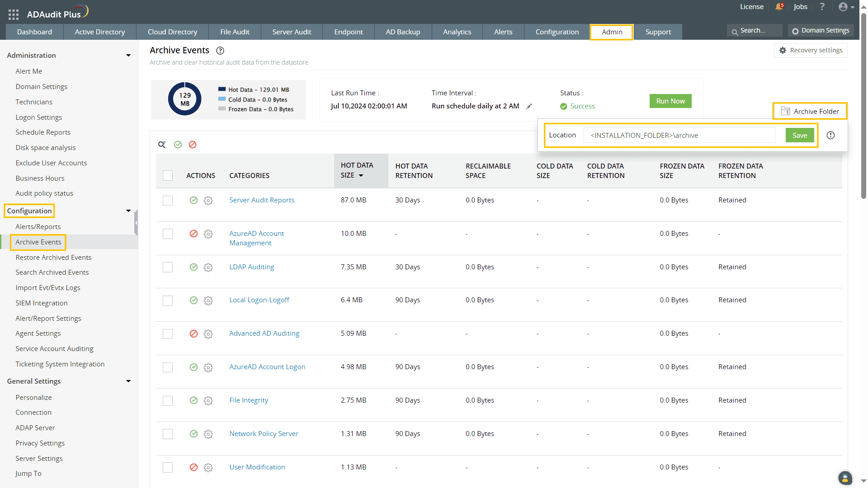Sort by Hot Data Size column arrow
Viewport: 868px width, 488px height.
pyautogui.click(x=361, y=176)
